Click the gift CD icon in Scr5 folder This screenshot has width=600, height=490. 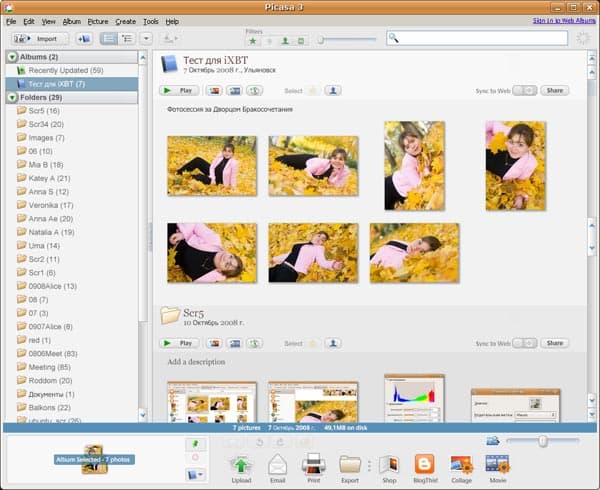254,343
